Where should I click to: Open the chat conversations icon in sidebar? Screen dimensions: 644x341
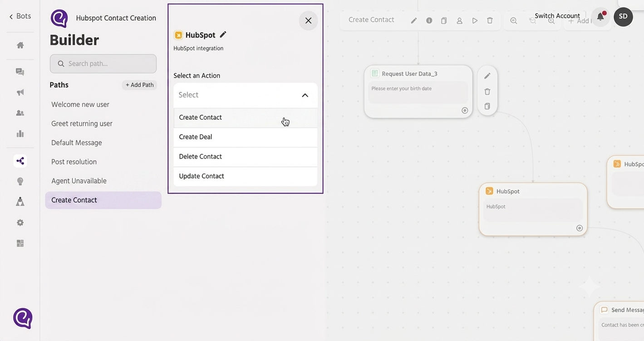[20, 72]
